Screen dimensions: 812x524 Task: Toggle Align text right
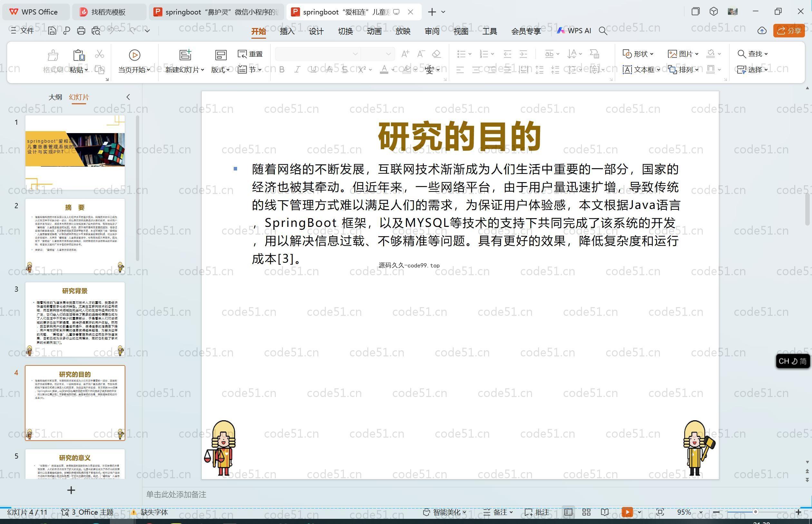tap(492, 70)
